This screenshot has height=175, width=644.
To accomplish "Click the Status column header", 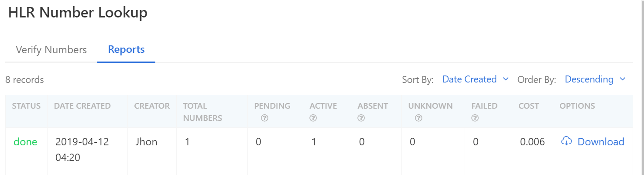I will pyautogui.click(x=26, y=106).
